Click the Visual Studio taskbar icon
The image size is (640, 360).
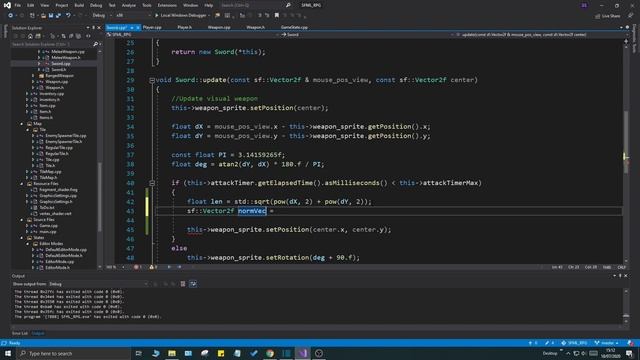(302, 353)
